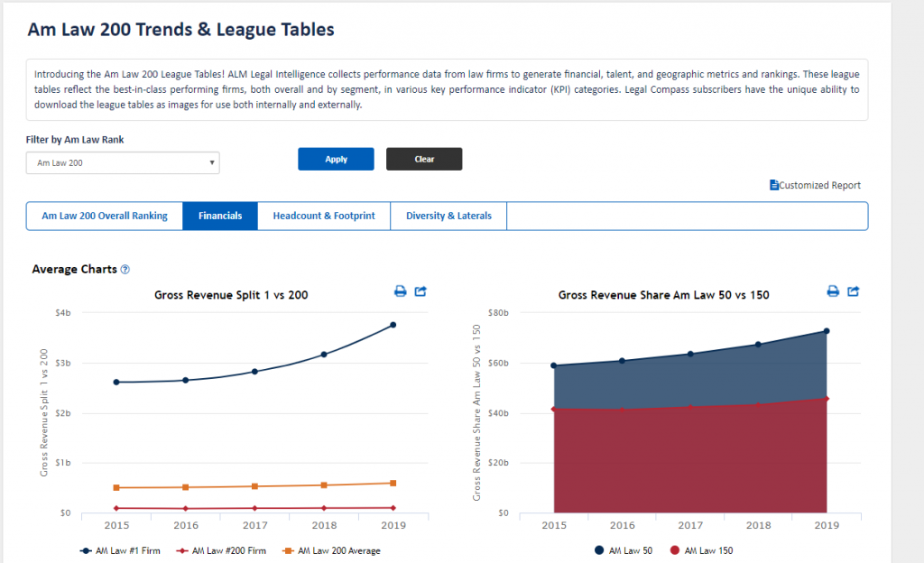924x563 pixels.
Task: Click the Clear button
Action: coord(424,159)
